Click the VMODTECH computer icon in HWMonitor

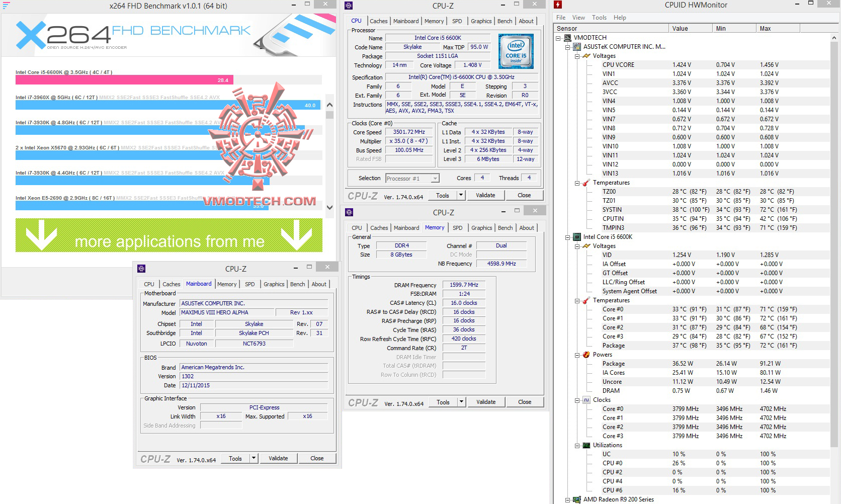point(568,38)
